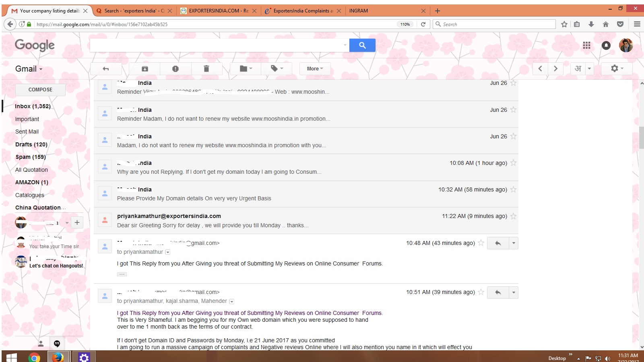Open Firefox downloads arrow
The height and width of the screenshot is (362, 644).
pyautogui.click(x=591, y=24)
